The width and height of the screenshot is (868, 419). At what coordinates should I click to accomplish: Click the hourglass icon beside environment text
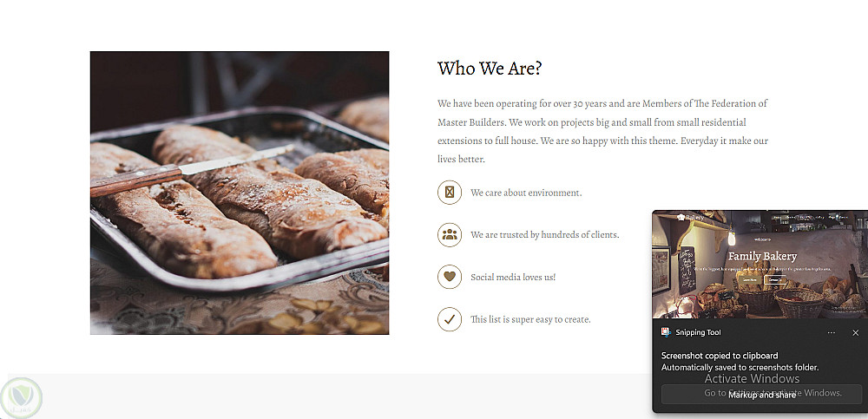tap(449, 193)
